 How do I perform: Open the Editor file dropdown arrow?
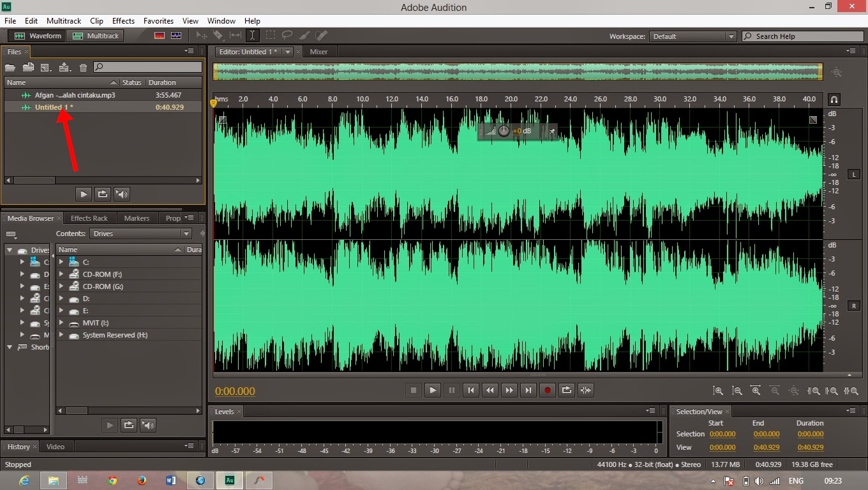pos(288,52)
